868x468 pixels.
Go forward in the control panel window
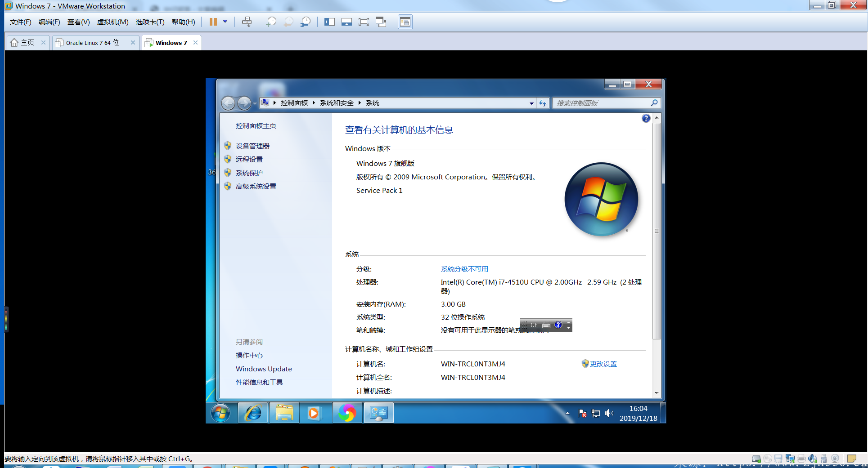(244, 103)
